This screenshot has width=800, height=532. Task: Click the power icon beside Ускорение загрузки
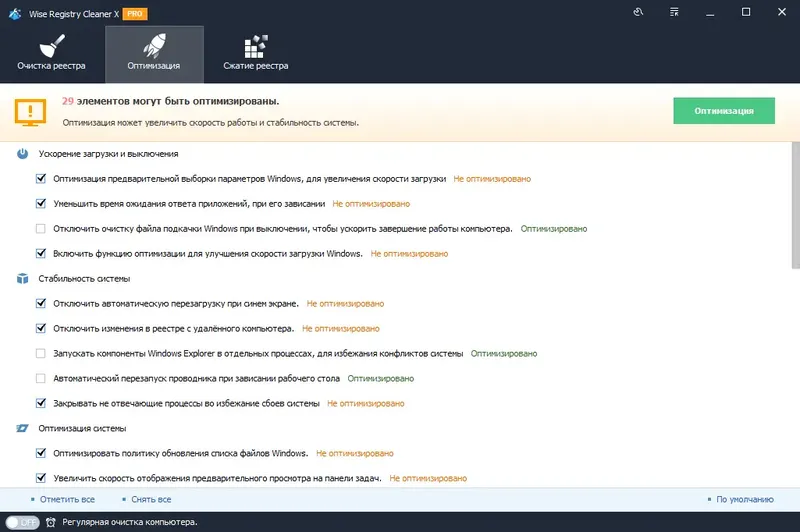pyautogui.click(x=22, y=154)
